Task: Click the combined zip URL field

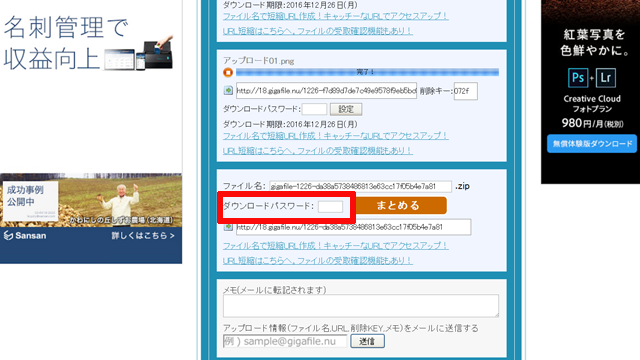Action: [x=353, y=227]
